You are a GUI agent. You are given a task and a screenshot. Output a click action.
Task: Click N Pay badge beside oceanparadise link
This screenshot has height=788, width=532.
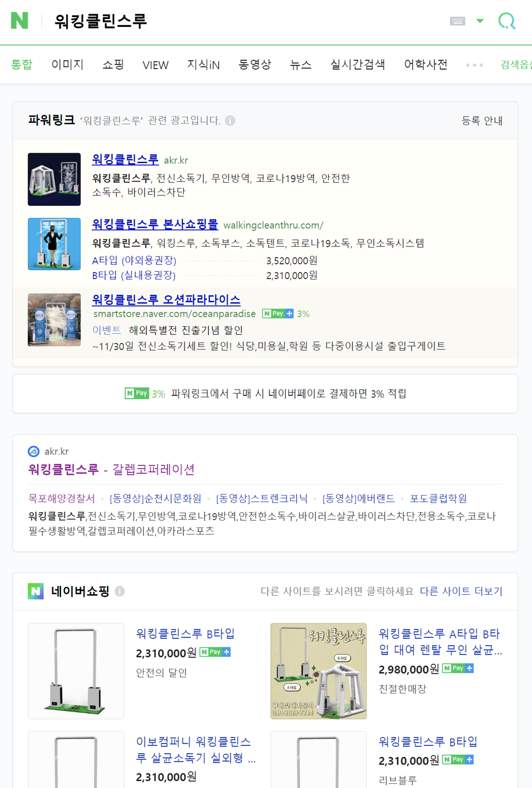pyautogui.click(x=278, y=314)
